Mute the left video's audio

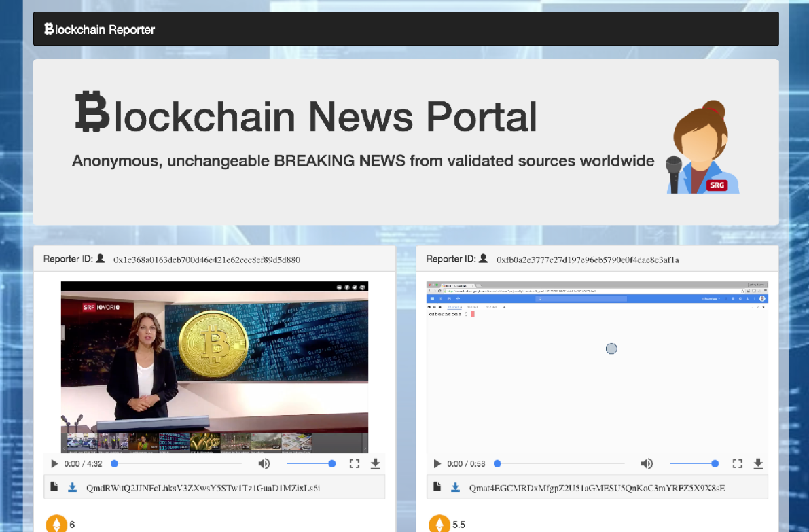(264, 463)
